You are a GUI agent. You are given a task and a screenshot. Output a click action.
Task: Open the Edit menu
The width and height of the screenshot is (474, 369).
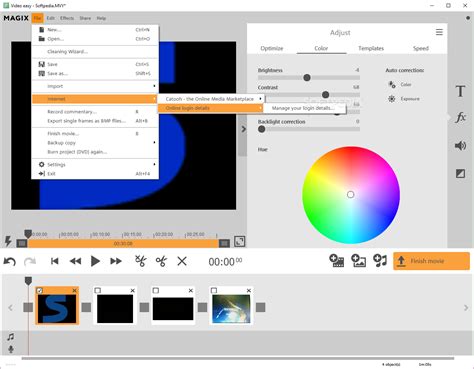click(51, 18)
